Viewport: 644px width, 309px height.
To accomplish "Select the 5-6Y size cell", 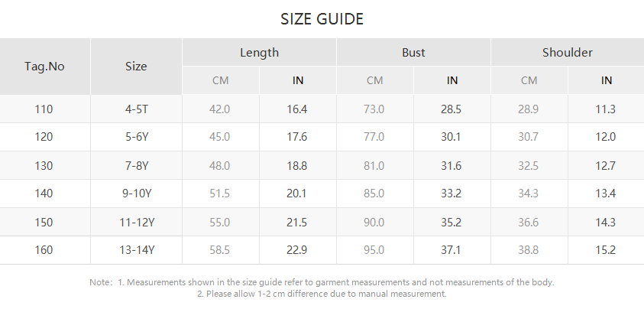I will pos(136,138).
